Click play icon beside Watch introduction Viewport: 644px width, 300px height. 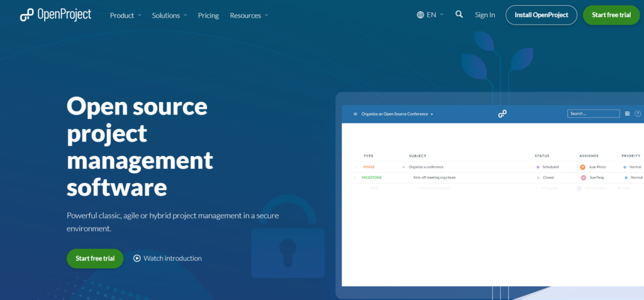[x=137, y=258]
